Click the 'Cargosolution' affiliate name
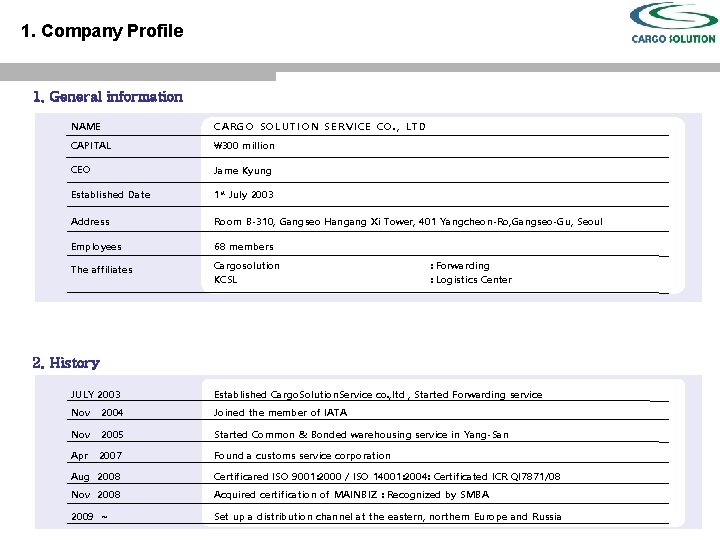This screenshot has height=540, width=720. [247, 266]
